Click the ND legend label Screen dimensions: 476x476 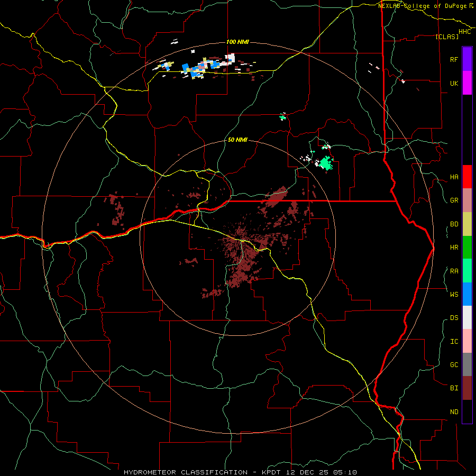click(x=454, y=412)
